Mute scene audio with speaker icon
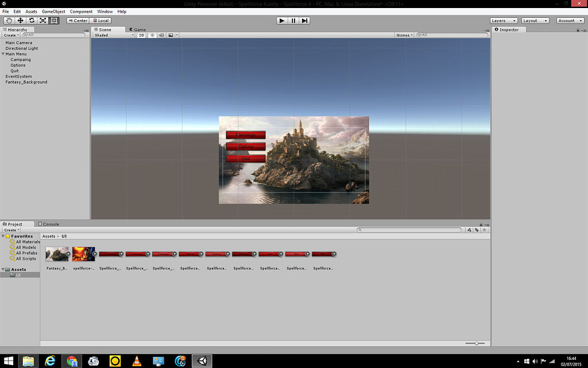The image size is (588, 368). (161, 34)
